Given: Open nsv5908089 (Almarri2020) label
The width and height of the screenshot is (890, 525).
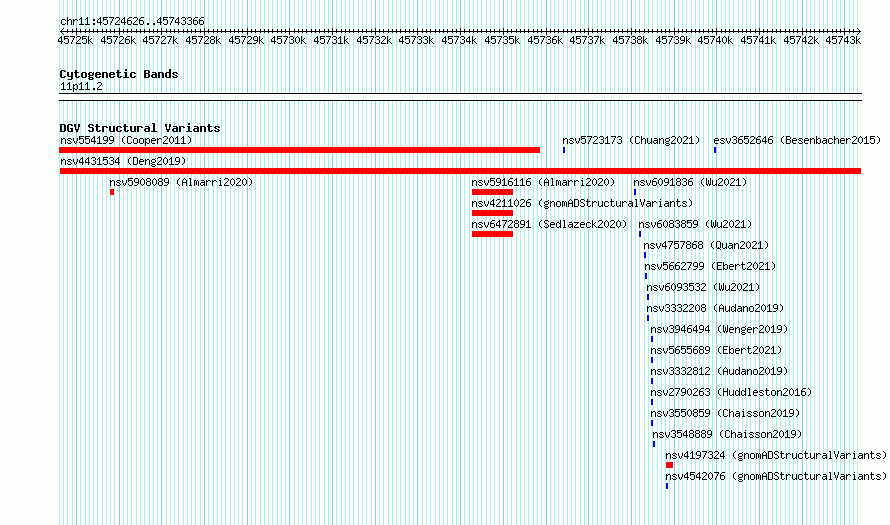Looking at the screenshot, I should [181, 182].
